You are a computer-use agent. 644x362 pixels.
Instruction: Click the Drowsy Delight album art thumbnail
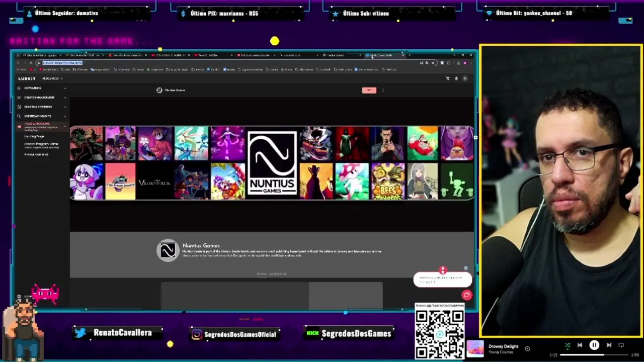pos(475,348)
